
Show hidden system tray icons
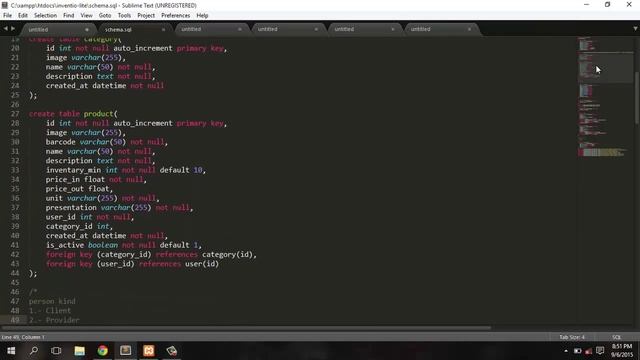click(x=566, y=351)
